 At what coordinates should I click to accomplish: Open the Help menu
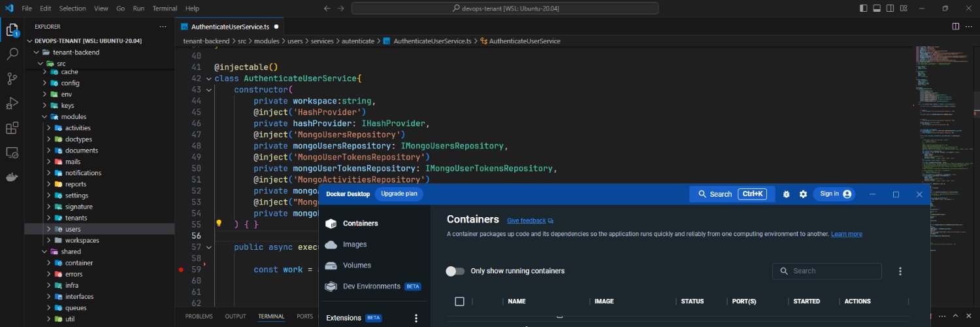point(192,9)
